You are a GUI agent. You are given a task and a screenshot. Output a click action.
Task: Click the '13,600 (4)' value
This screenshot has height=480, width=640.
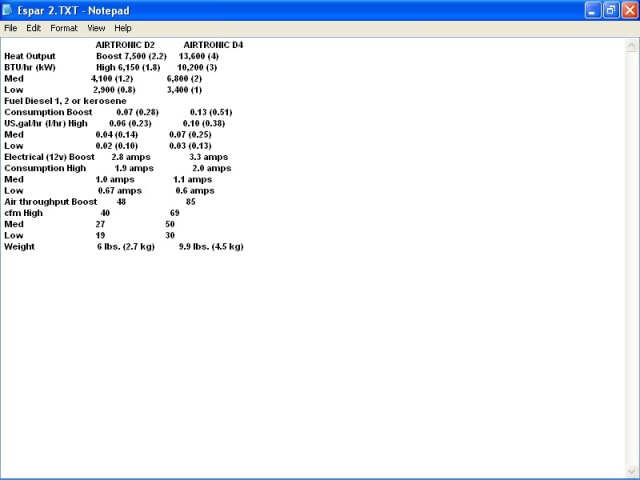(x=198, y=56)
